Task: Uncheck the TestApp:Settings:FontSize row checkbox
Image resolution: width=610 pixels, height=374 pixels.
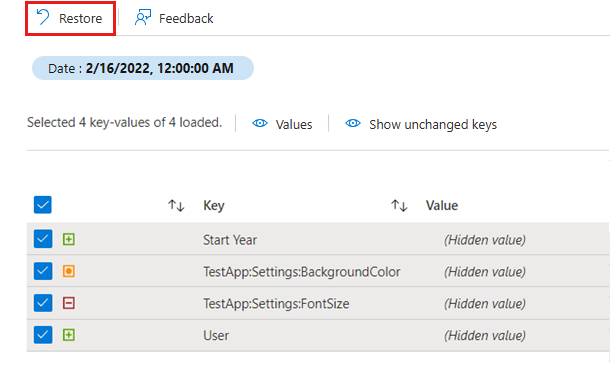Action: point(43,303)
